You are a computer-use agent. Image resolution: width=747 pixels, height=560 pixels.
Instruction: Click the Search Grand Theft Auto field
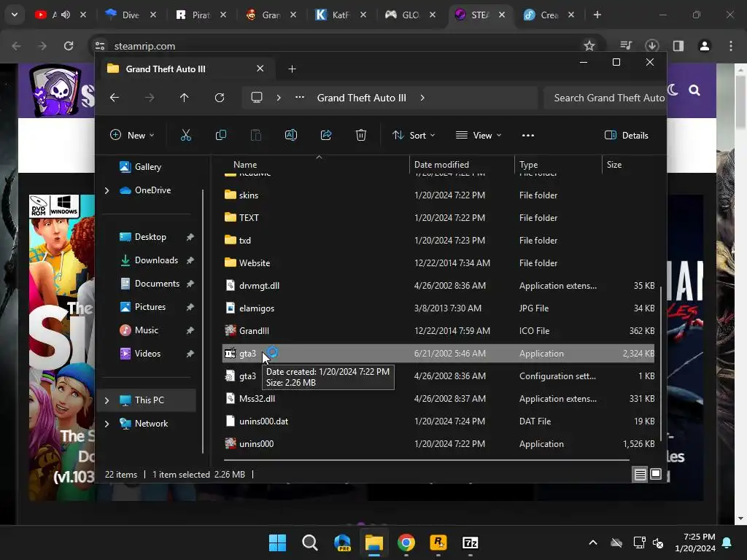click(x=605, y=98)
